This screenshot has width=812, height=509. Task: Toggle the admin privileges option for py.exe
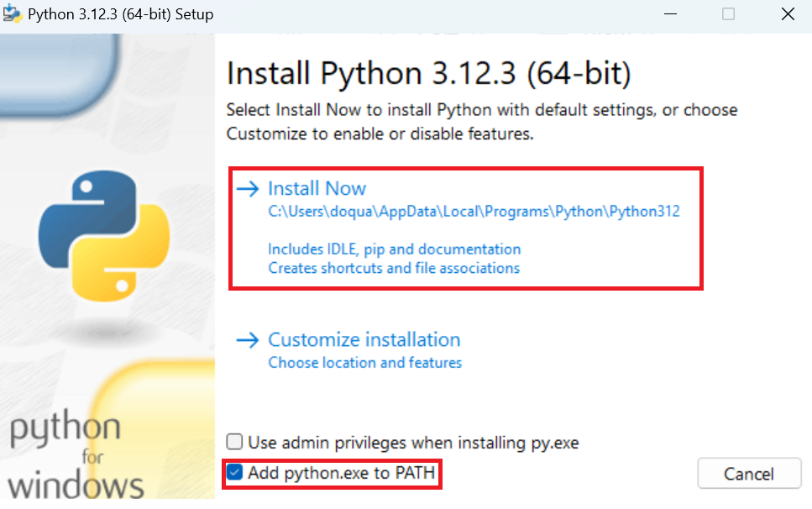[233, 443]
